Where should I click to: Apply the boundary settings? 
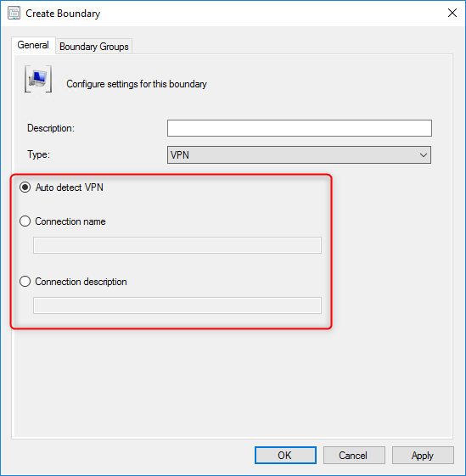coord(423,455)
